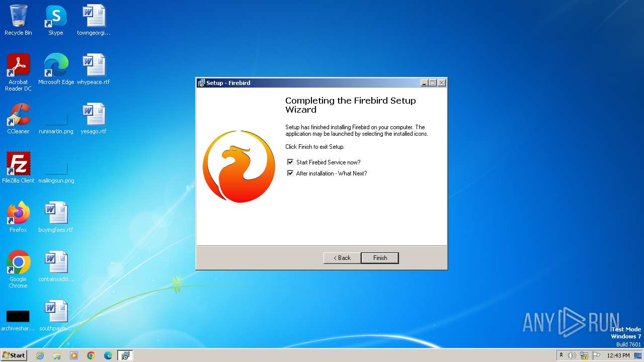Open Chrome from the taskbar
The height and width of the screenshot is (362, 644).
[x=91, y=355]
